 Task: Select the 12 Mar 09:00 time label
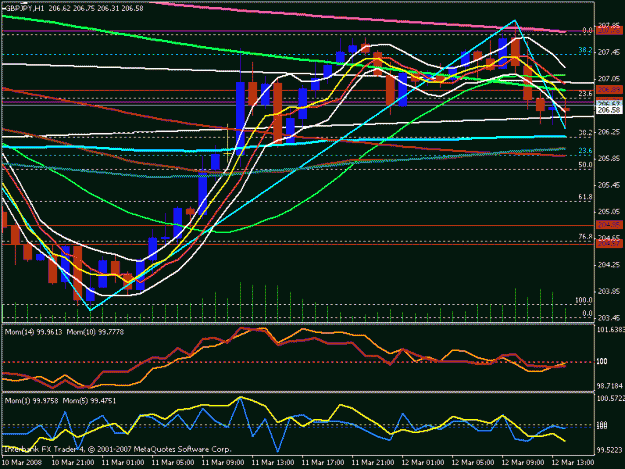click(523, 463)
